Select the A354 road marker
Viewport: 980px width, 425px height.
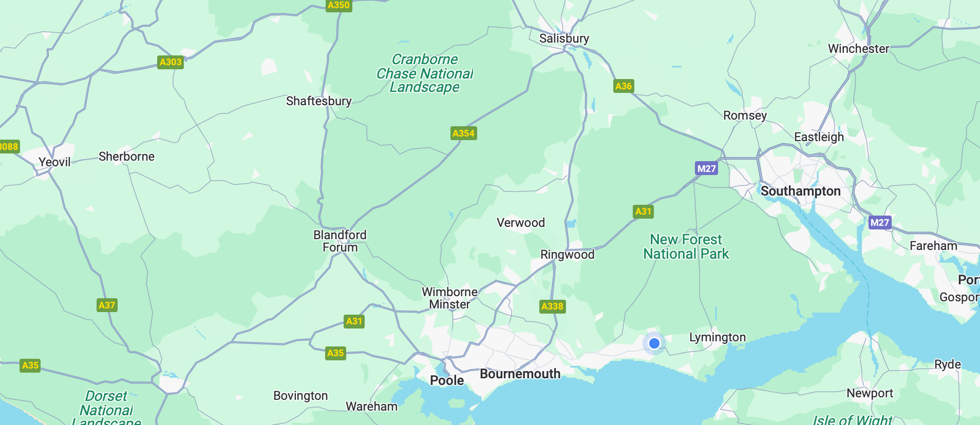463,133
